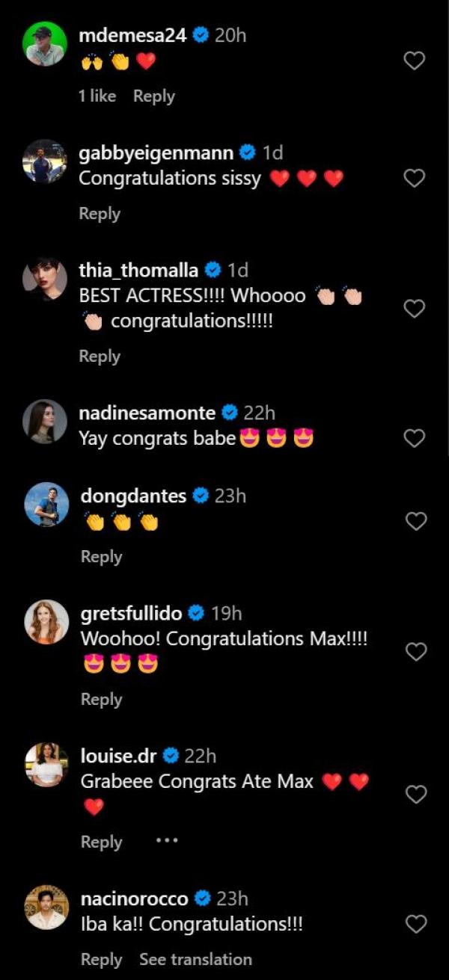Screen dimensions: 449x980
Task: Reply to thia_thomalla's comment
Action: pyautogui.click(x=100, y=357)
